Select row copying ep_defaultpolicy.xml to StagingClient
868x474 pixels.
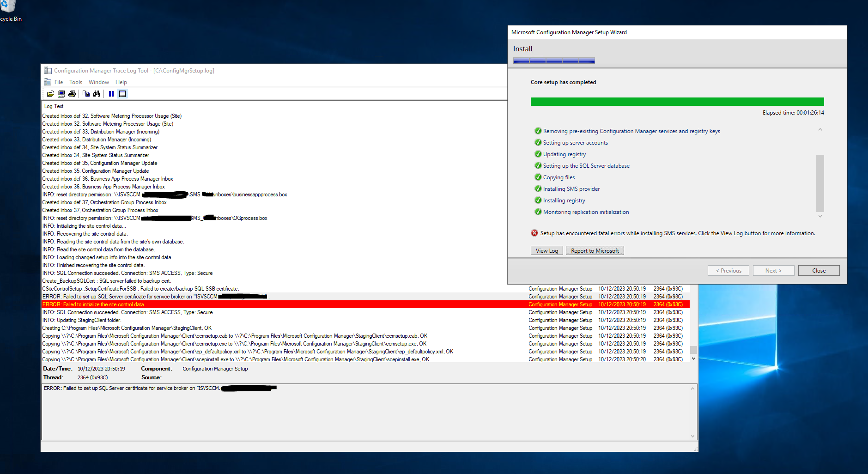click(x=365, y=352)
